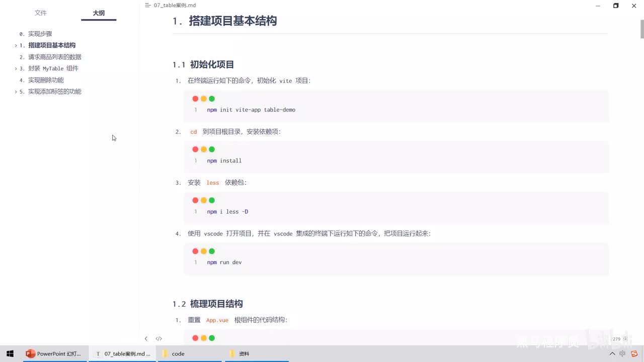The image size is (644, 362).
Task: Click the Sogou input method tray icon
Action: tap(635, 353)
